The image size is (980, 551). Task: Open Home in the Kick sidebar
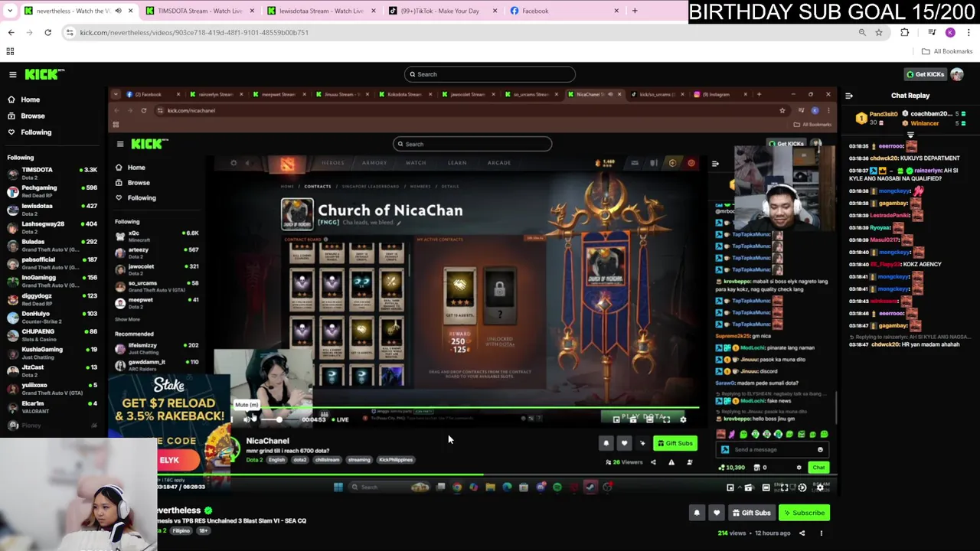pyautogui.click(x=31, y=99)
